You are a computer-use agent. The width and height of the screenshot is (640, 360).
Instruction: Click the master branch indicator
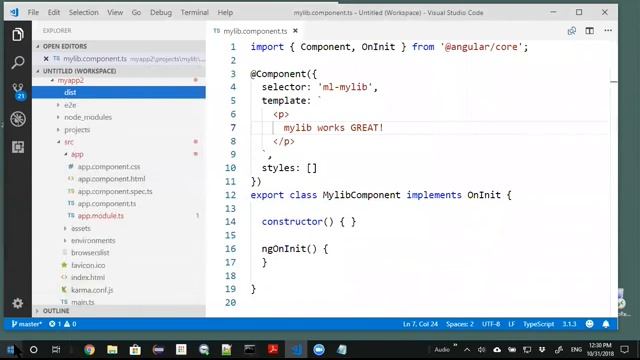click(27, 324)
